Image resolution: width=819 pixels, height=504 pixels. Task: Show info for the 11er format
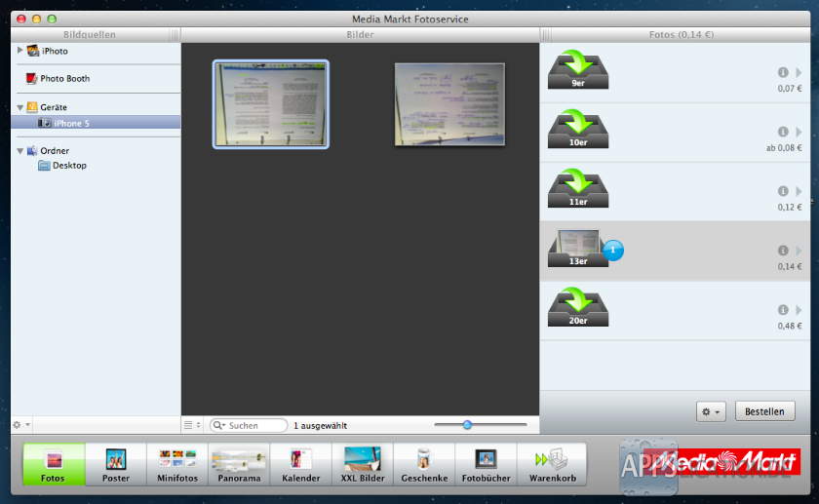click(x=782, y=191)
